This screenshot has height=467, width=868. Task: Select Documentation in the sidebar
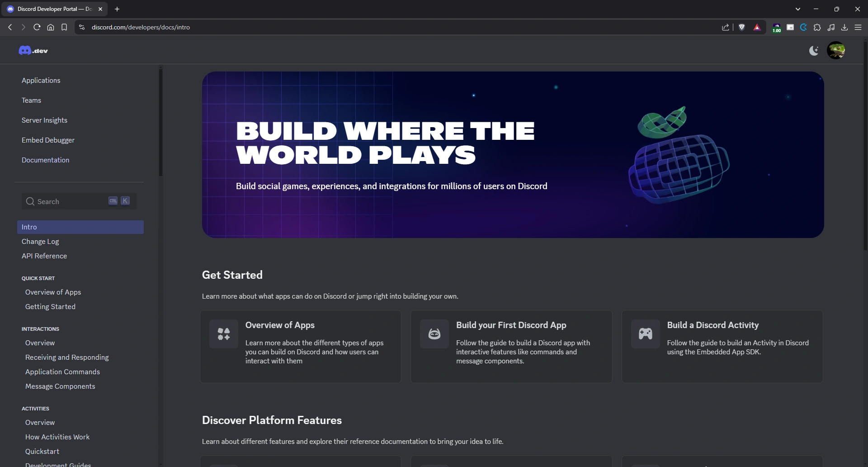click(45, 160)
